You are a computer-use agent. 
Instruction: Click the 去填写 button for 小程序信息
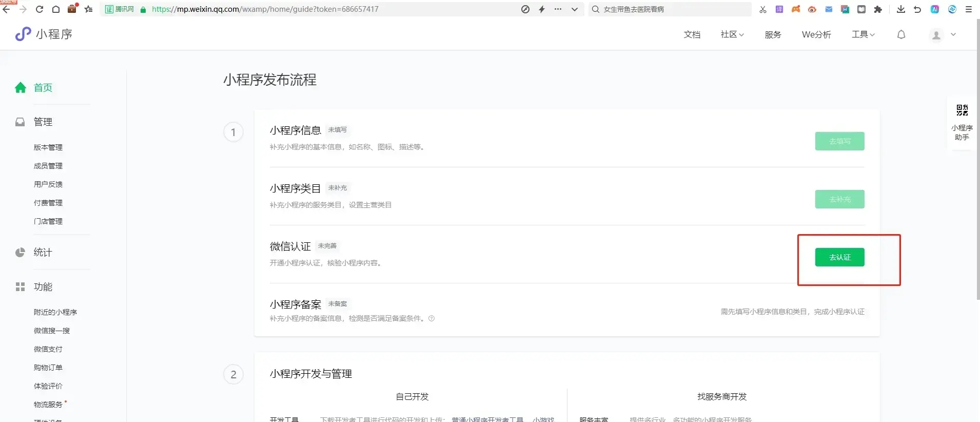pyautogui.click(x=839, y=141)
